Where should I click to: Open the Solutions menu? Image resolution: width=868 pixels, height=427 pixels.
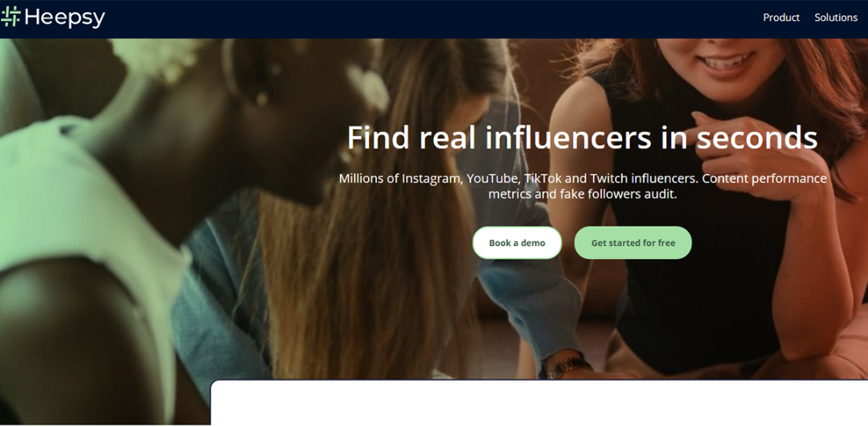836,18
